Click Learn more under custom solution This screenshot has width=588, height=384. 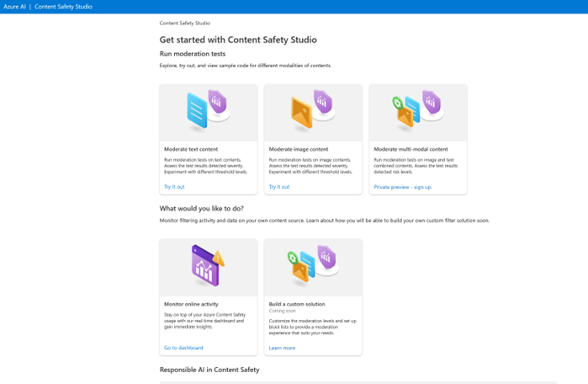click(x=282, y=348)
